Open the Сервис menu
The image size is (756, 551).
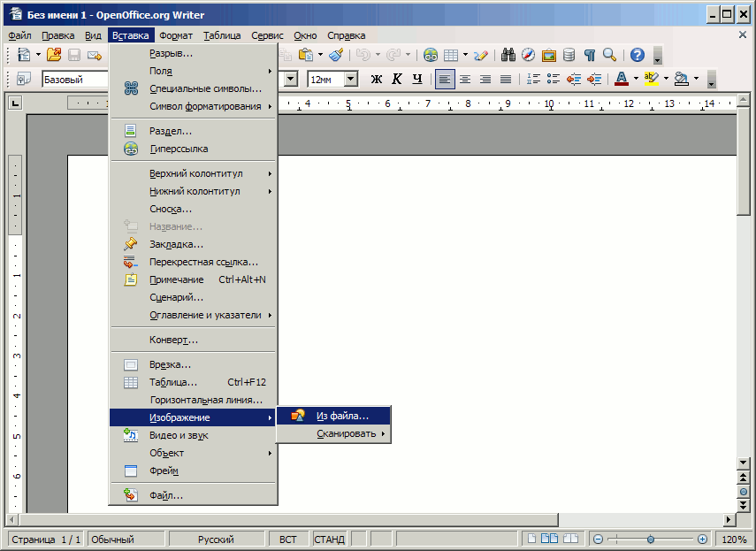(267, 35)
